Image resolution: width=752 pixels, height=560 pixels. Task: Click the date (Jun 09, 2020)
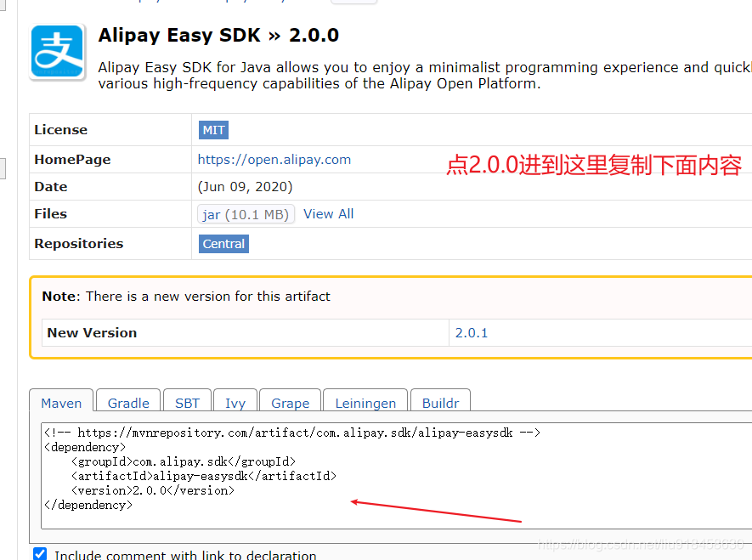(x=245, y=186)
